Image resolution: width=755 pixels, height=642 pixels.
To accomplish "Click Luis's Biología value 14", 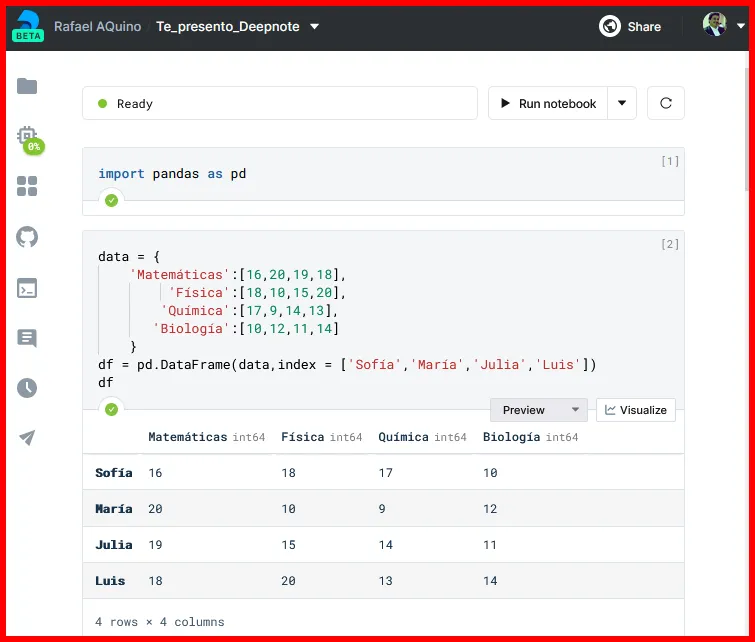I will tap(490, 581).
